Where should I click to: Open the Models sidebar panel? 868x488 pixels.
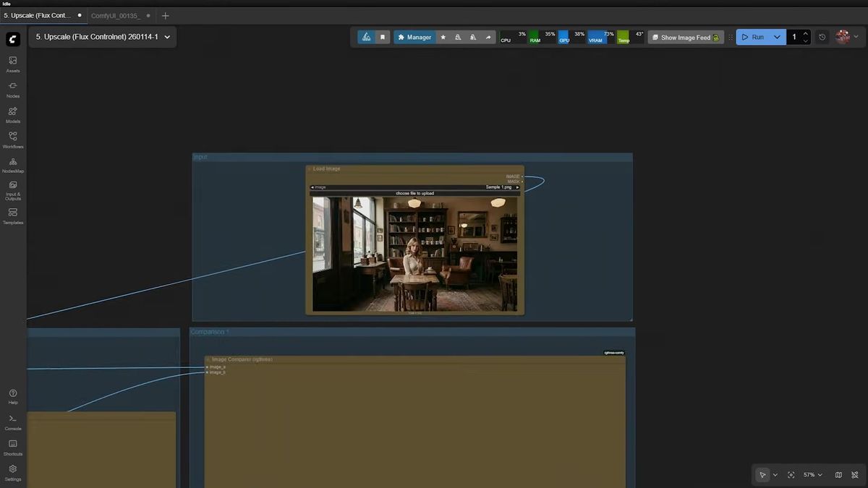(13, 114)
